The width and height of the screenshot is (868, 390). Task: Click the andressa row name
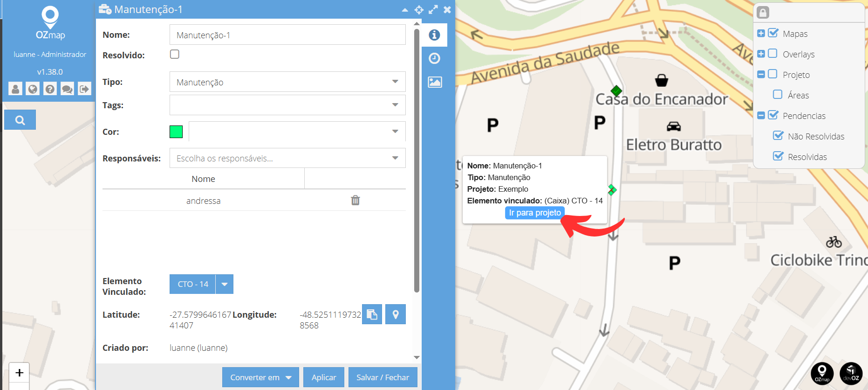point(203,201)
